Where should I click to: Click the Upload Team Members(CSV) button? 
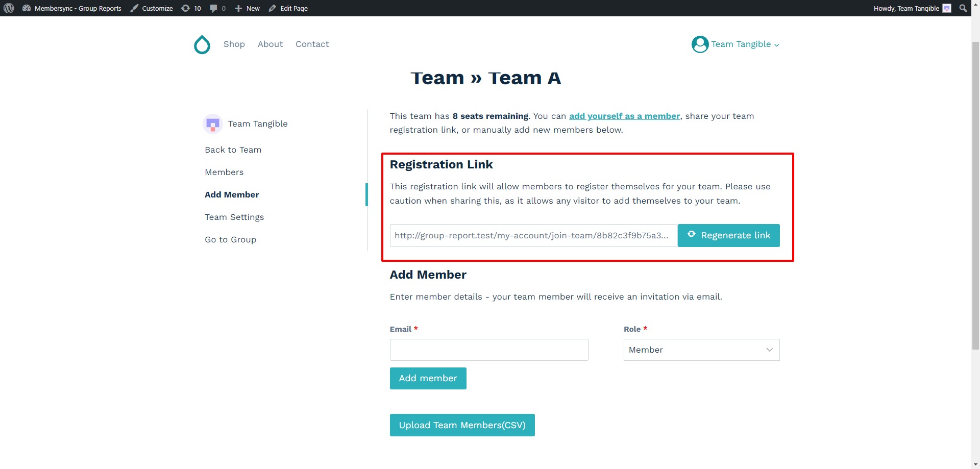462,425
